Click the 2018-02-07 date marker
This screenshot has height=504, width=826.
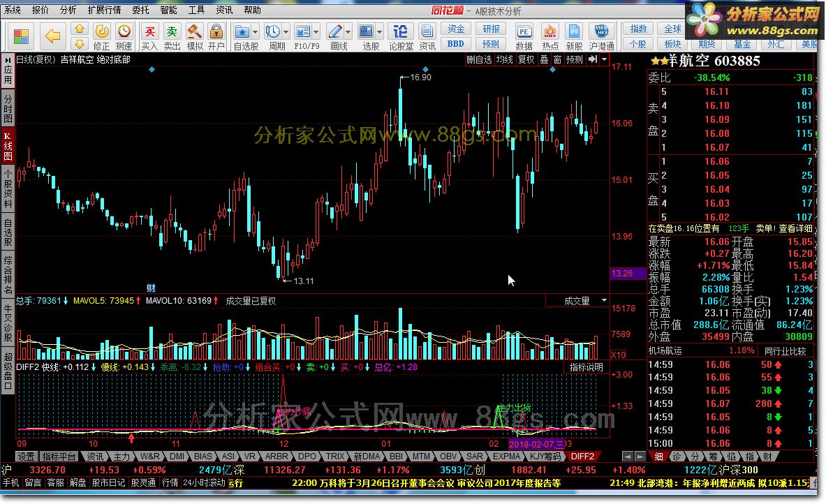point(536,444)
